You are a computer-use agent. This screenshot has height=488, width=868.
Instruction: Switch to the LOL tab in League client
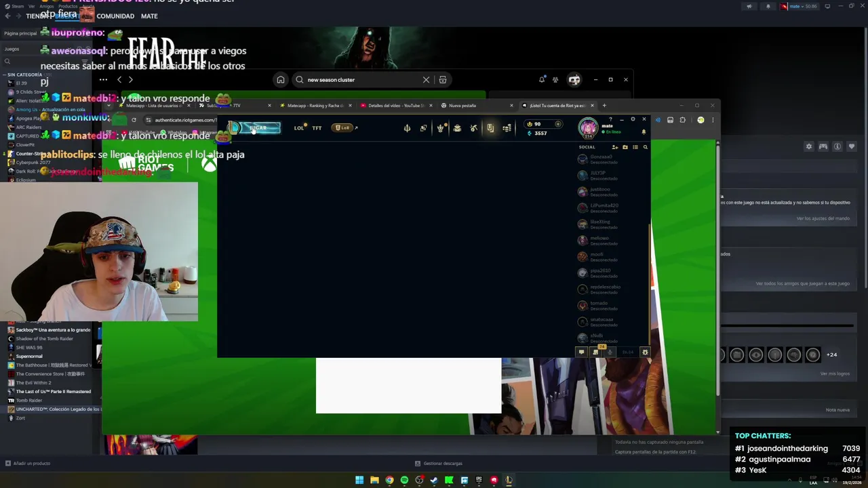[299, 127]
